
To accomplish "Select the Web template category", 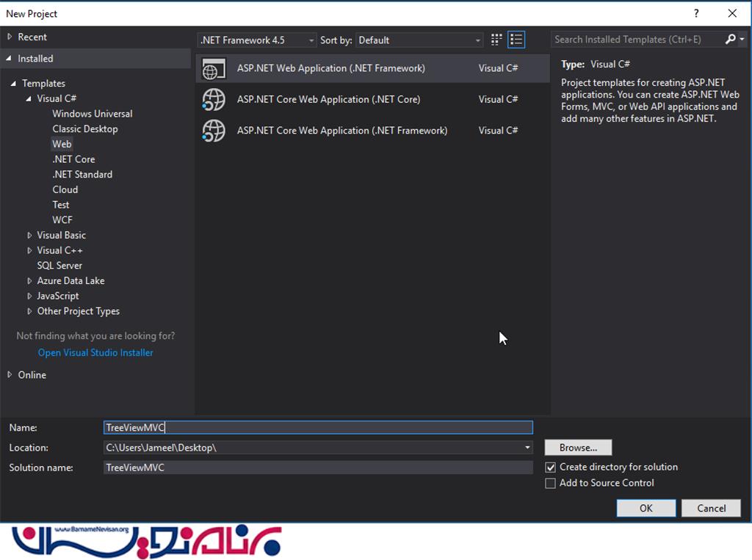I will [62, 144].
